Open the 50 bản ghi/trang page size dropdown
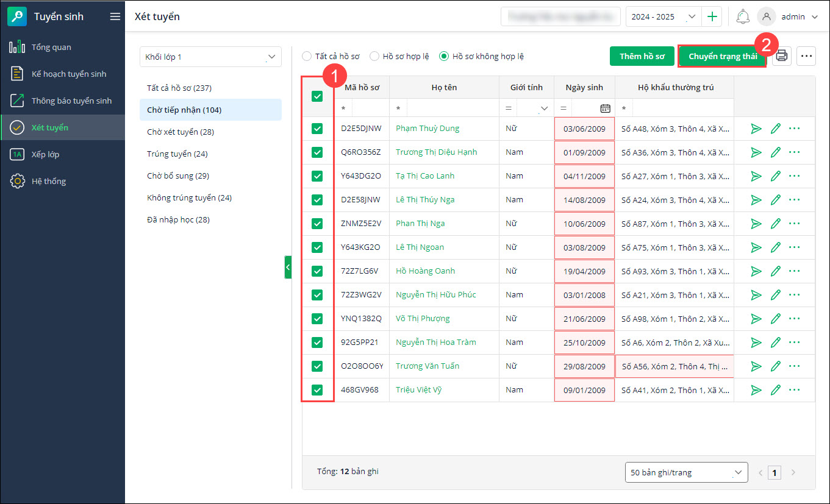This screenshot has height=504, width=830. (x=687, y=472)
